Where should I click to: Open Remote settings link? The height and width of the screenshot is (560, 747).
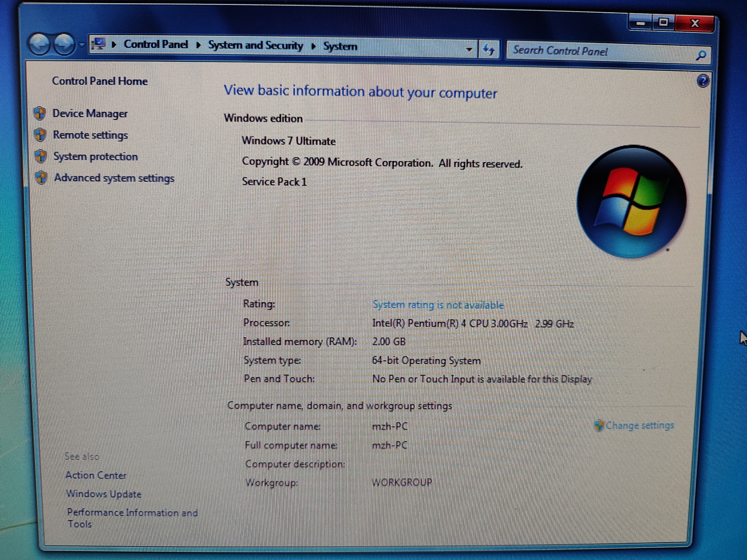click(90, 135)
